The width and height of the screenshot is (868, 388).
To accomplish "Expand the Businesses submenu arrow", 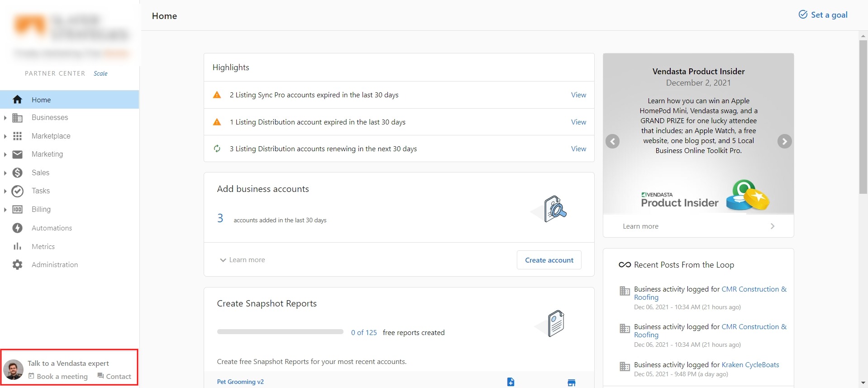I will (5, 118).
